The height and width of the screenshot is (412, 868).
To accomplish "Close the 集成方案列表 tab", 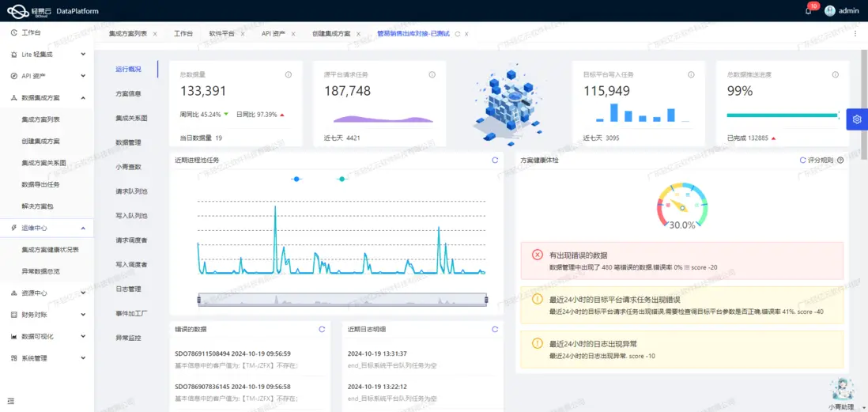I will (155, 34).
